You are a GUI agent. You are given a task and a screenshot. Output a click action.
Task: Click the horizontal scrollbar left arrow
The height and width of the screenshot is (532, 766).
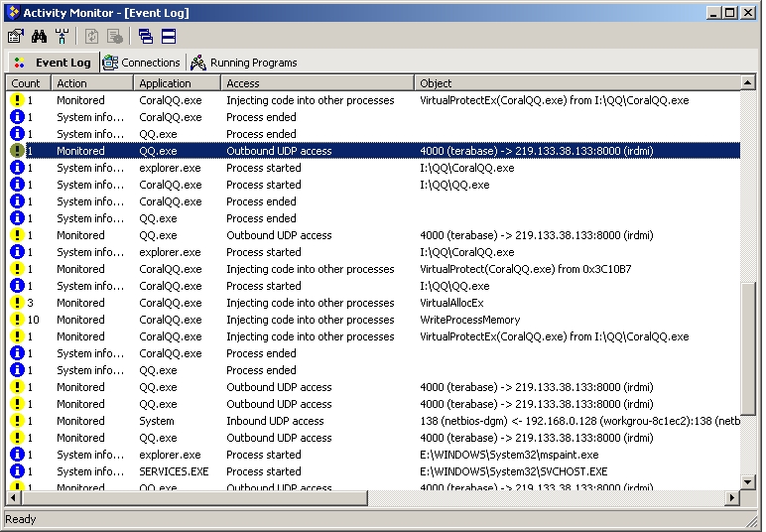[13, 498]
